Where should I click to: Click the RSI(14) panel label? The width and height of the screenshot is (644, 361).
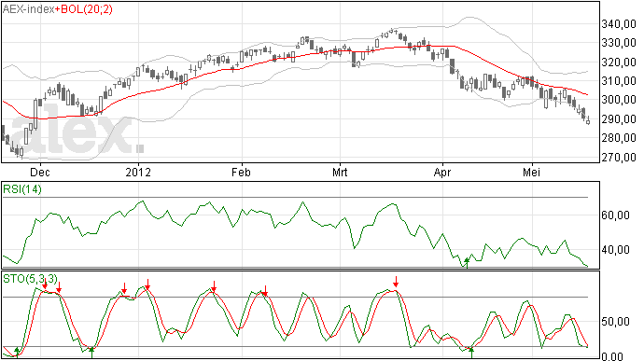coord(22,189)
